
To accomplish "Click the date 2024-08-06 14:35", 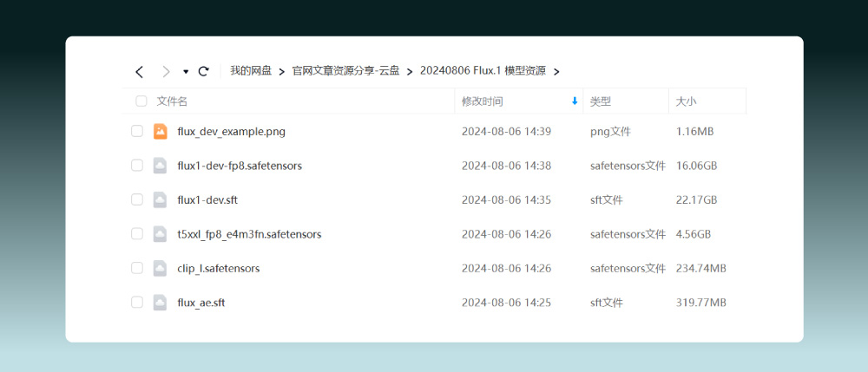I will 507,200.
